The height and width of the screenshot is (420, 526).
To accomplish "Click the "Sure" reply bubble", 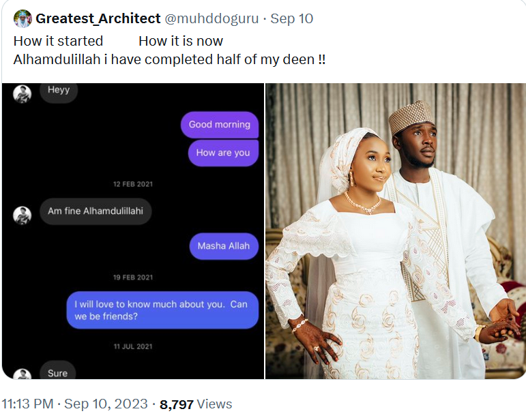I will point(58,372).
